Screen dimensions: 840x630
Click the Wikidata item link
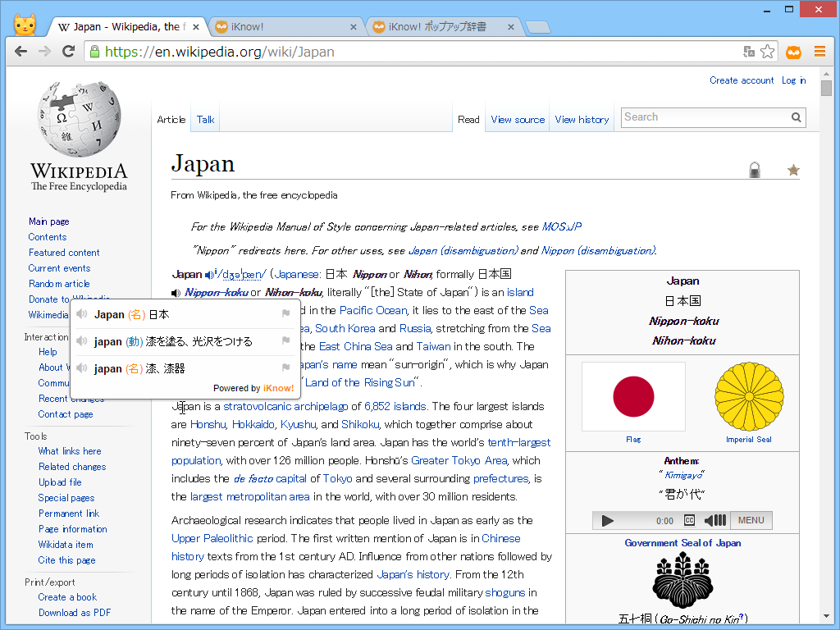pyautogui.click(x=66, y=545)
